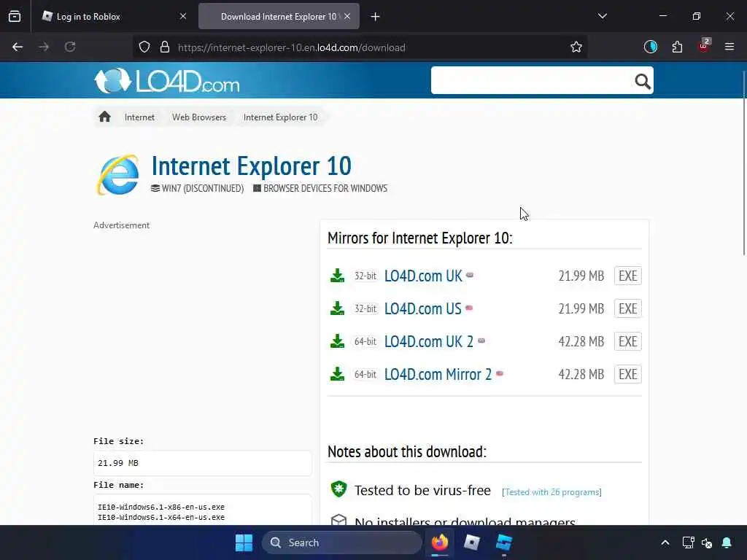Screen dimensions: 747x560
Task: Reload the current page
Action: coord(70,47)
